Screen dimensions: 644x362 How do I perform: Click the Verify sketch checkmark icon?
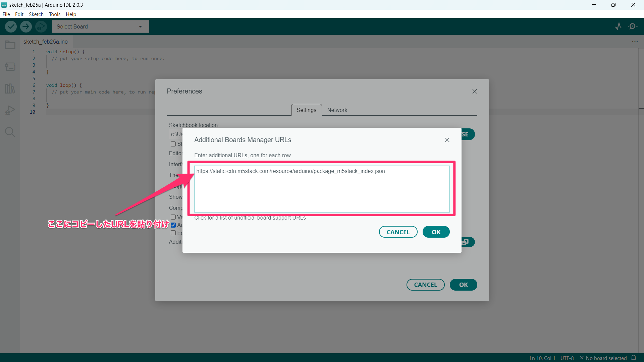[x=11, y=26]
